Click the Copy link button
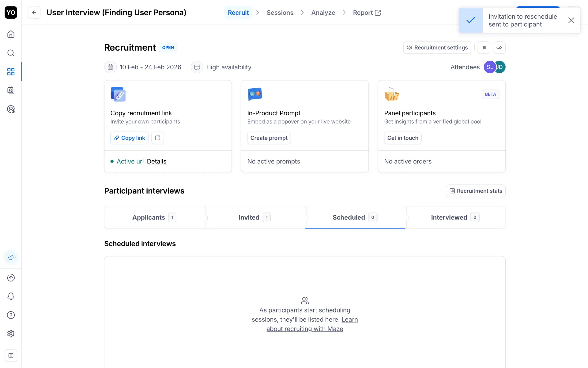Viewport: 588px width, 368px height. coord(129,138)
